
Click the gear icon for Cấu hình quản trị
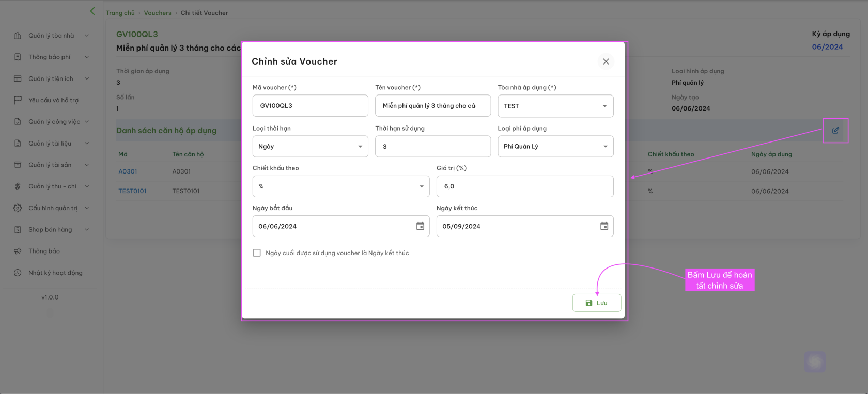click(18, 208)
